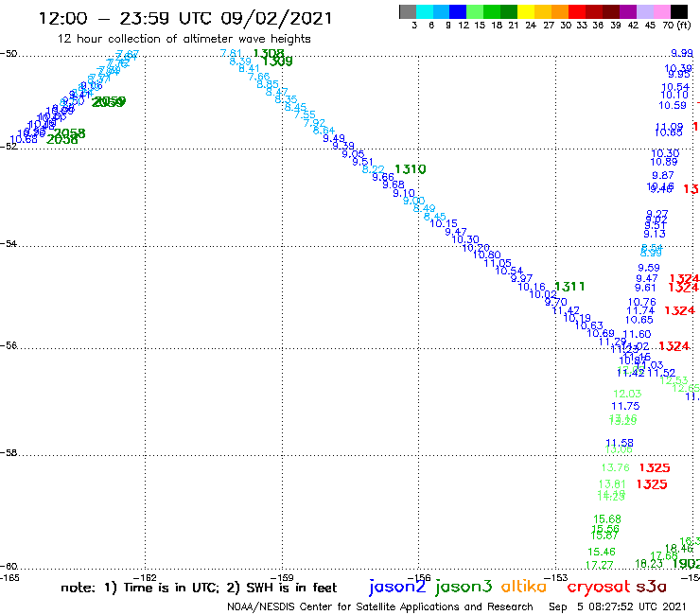700x615 pixels.
Task: Click the wave height value '9.49'
Action: point(334,138)
